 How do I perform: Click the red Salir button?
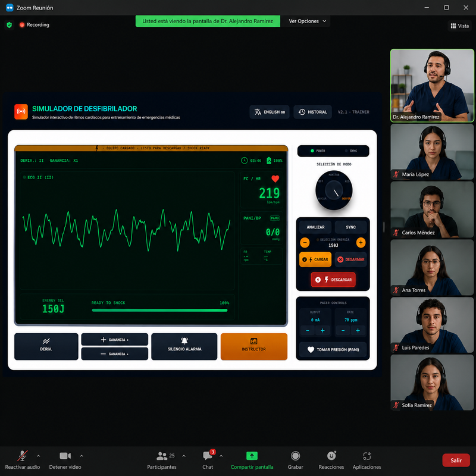pos(456,460)
